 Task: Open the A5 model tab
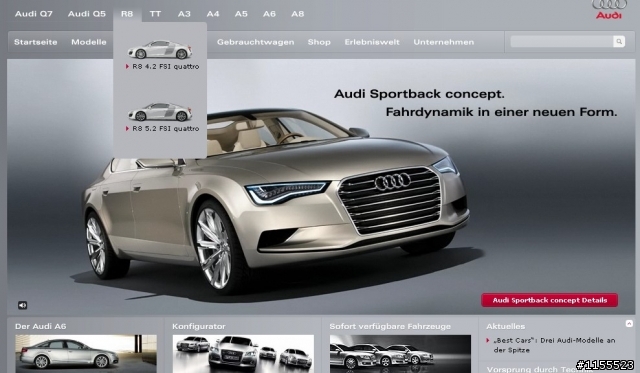click(x=241, y=14)
